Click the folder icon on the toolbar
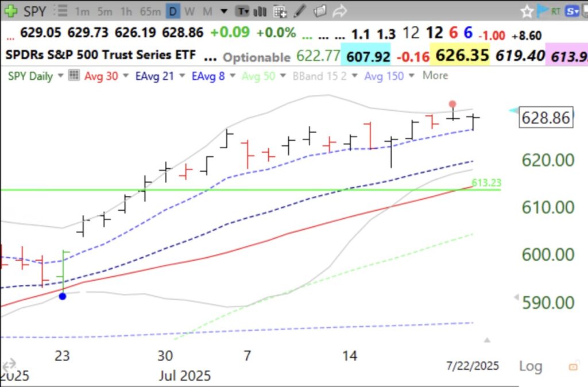588x387 pixels. coord(320,11)
